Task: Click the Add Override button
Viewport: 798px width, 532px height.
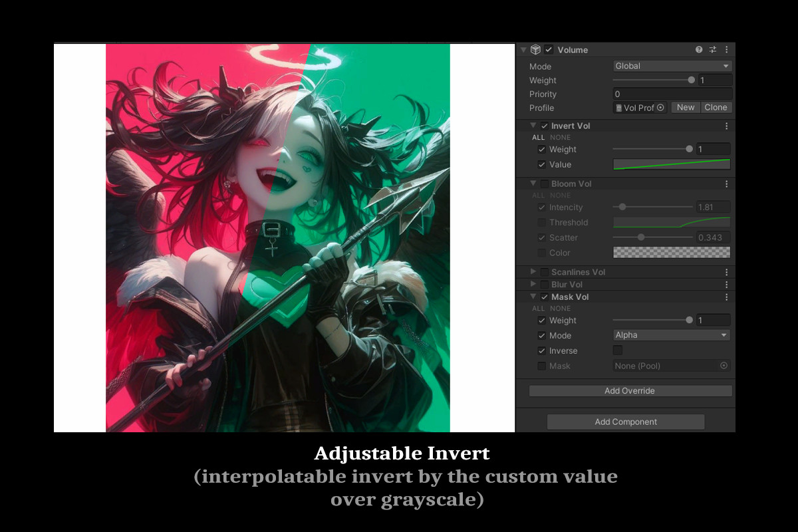Action: pyautogui.click(x=629, y=390)
